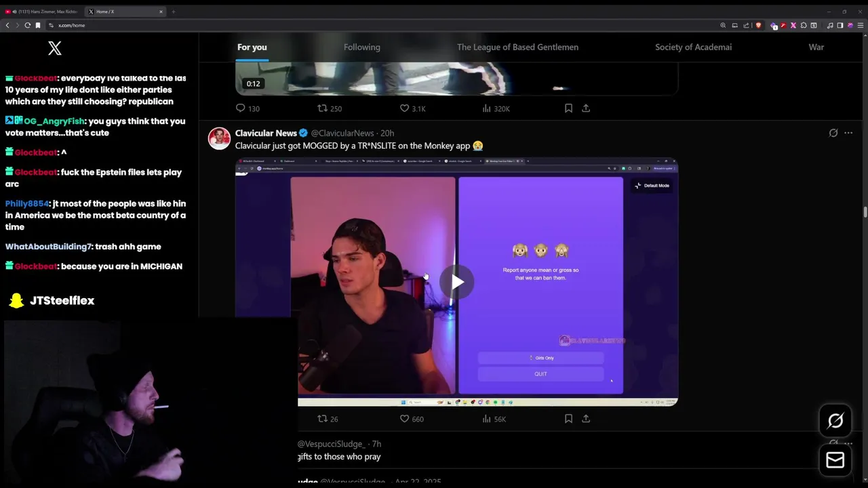This screenshot has width=868, height=488.
Task: Bookmark the Clavicular News post
Action: tap(568, 419)
